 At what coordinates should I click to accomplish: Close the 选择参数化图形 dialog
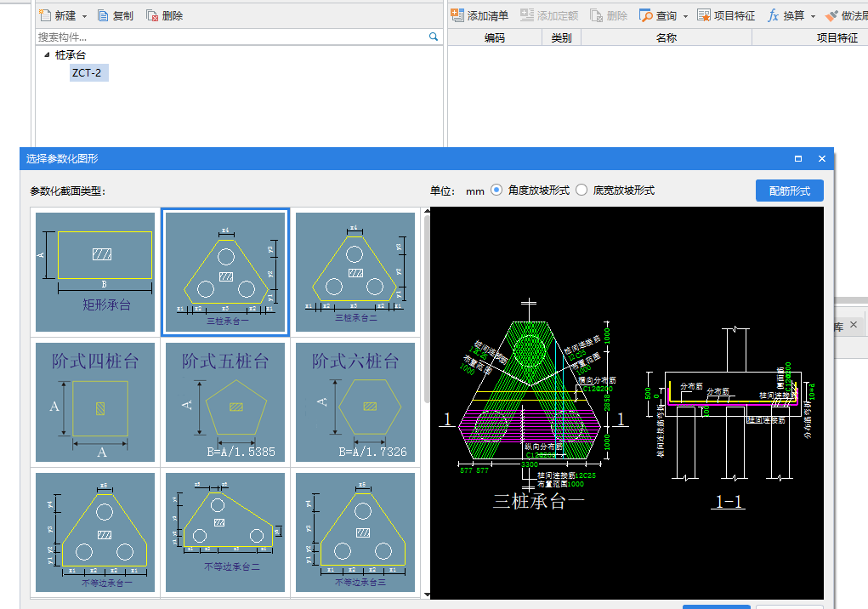point(822,158)
